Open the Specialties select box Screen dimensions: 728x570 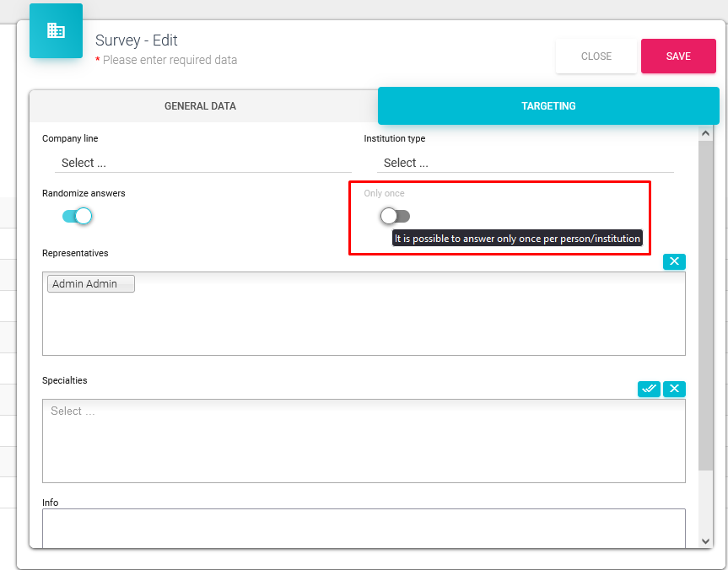pos(363,440)
